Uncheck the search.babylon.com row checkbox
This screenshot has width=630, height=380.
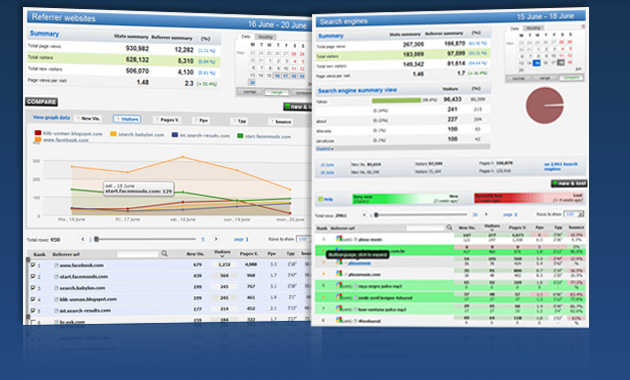pos(33,288)
